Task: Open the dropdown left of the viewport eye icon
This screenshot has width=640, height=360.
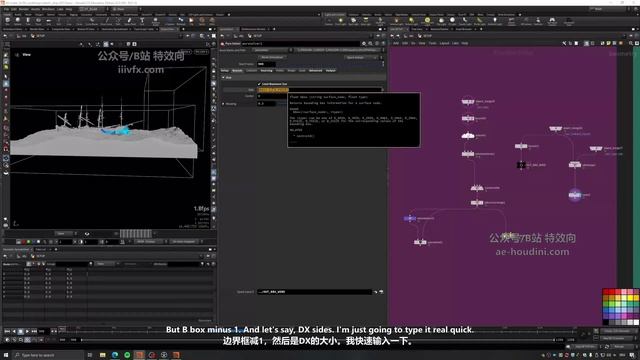Action: pos(64,234)
